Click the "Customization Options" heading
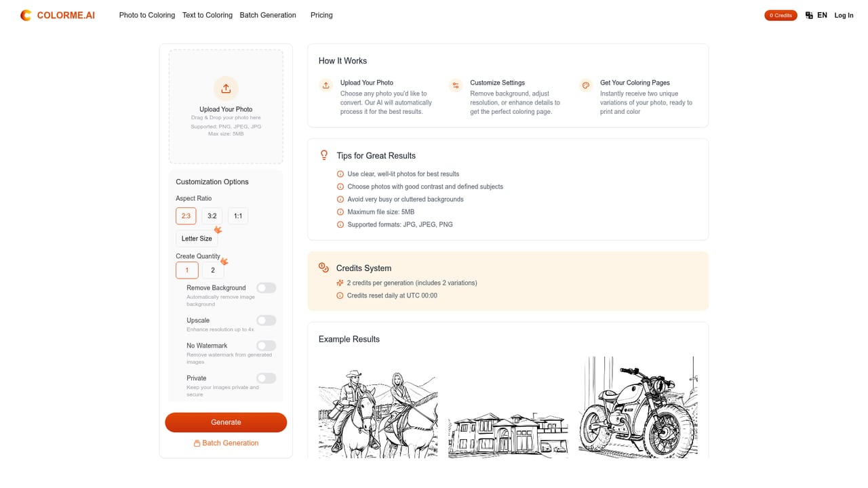This screenshot has height=488, width=868. [x=212, y=182]
